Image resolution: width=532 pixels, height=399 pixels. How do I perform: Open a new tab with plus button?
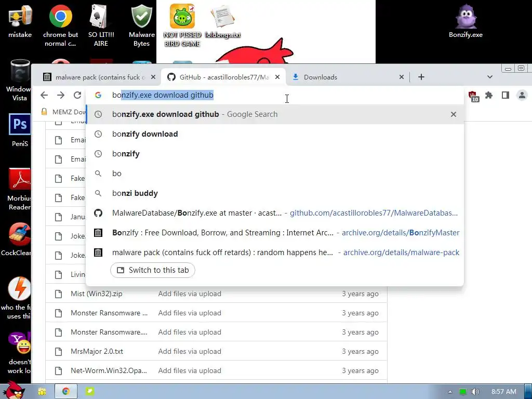pos(421,77)
